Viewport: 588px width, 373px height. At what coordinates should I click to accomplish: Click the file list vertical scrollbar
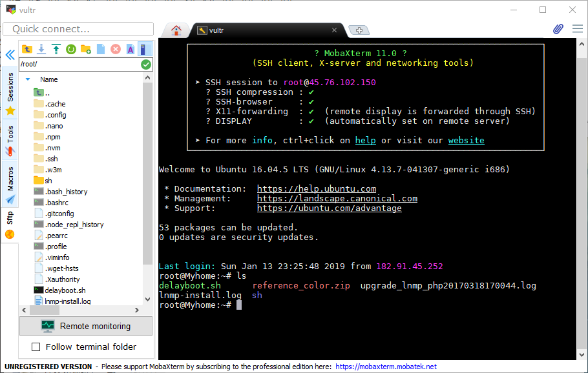(147, 194)
